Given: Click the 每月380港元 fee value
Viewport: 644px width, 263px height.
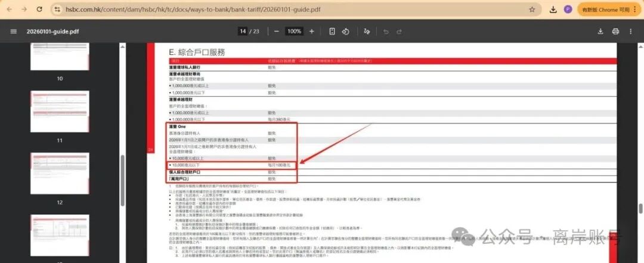Looking at the screenshot, I should [x=279, y=119].
